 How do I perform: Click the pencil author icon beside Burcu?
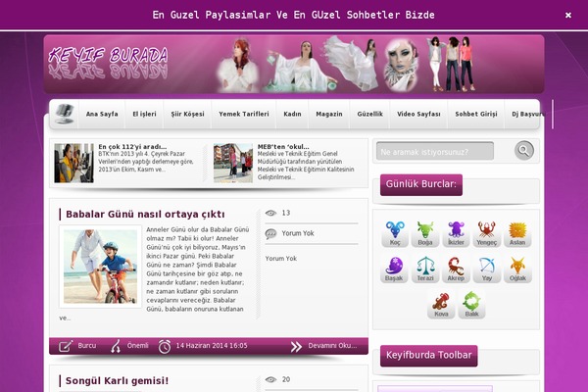pyautogui.click(x=66, y=346)
